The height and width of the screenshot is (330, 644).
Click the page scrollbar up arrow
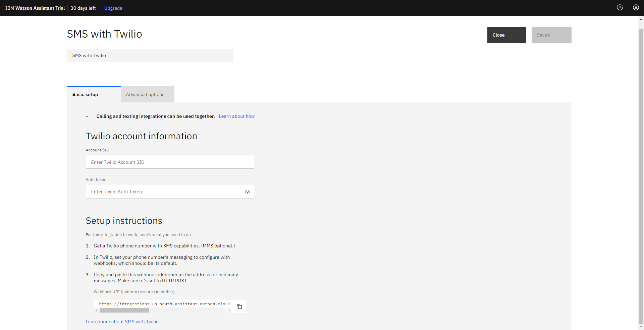click(641, 19)
